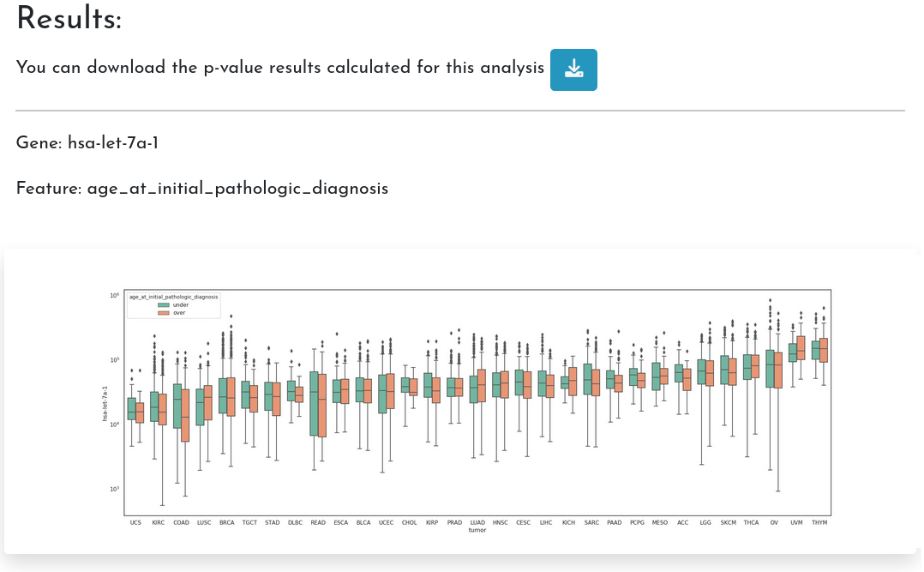Click the orange COAD box plot
Viewport: 924px width, 572px height.
tap(186, 415)
